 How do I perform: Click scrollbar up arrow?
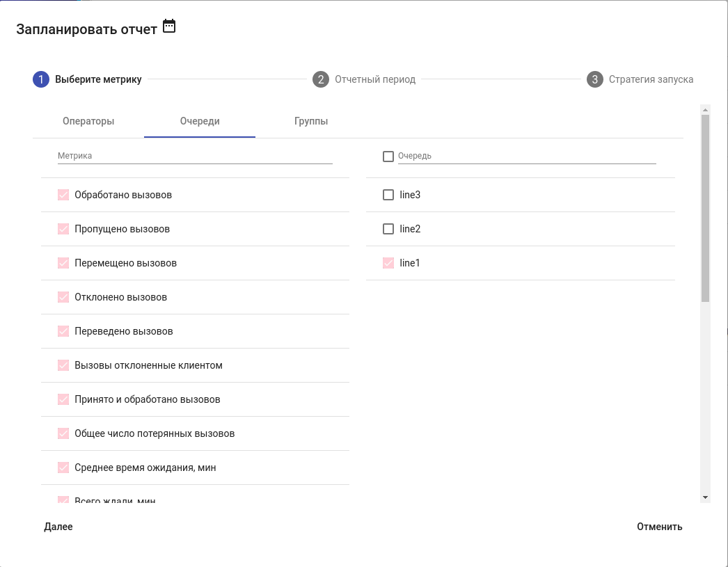pos(705,110)
